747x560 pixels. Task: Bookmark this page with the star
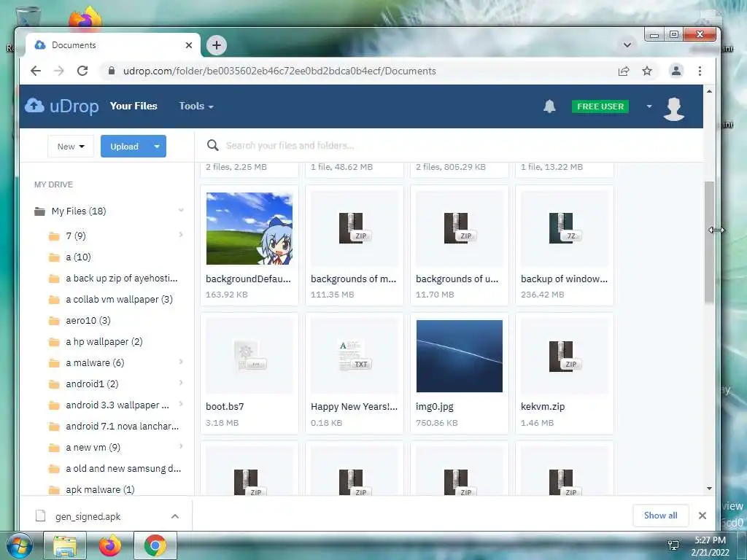[646, 71]
